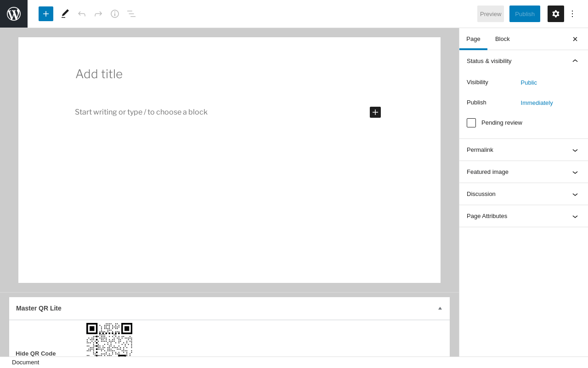This screenshot has height=368, width=588.
Task: Expand the Permalink panel
Action: pos(524,150)
